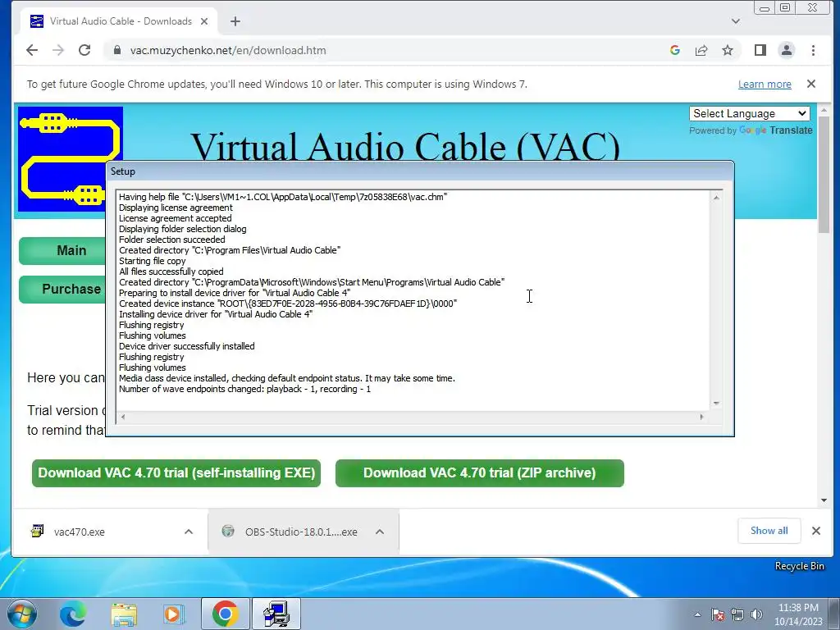The image size is (840, 630).
Task: Open Select Language dropdown
Action: click(x=750, y=113)
